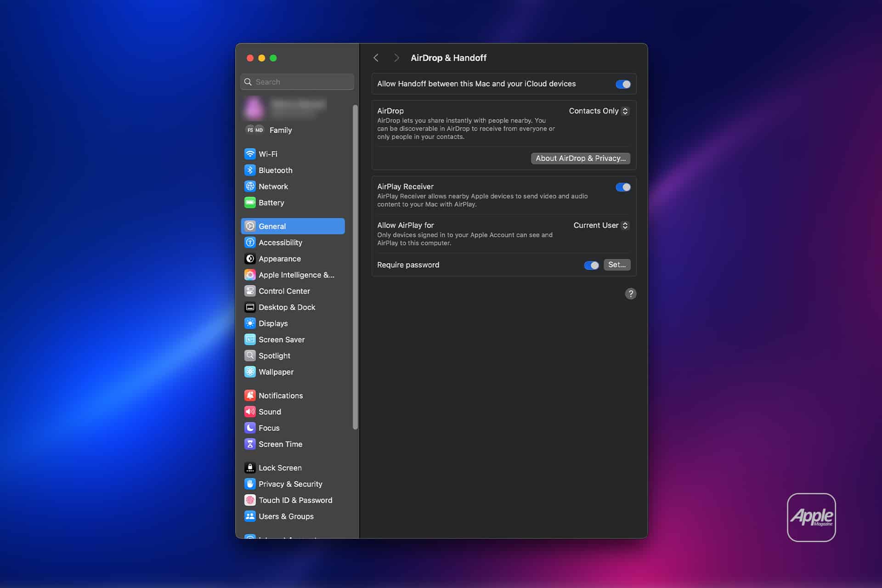882x588 pixels.
Task: Click the Control Center icon
Action: (x=250, y=291)
